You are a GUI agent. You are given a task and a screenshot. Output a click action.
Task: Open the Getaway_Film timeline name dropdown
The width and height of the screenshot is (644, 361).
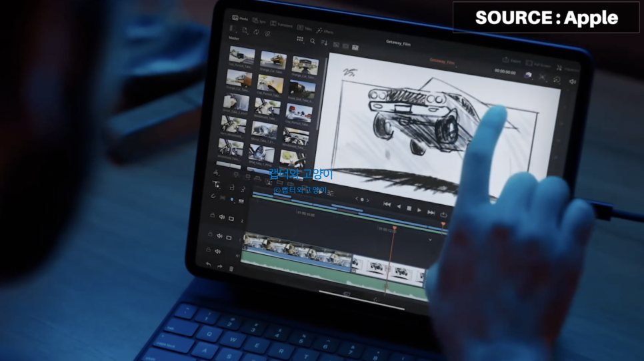pos(443,62)
